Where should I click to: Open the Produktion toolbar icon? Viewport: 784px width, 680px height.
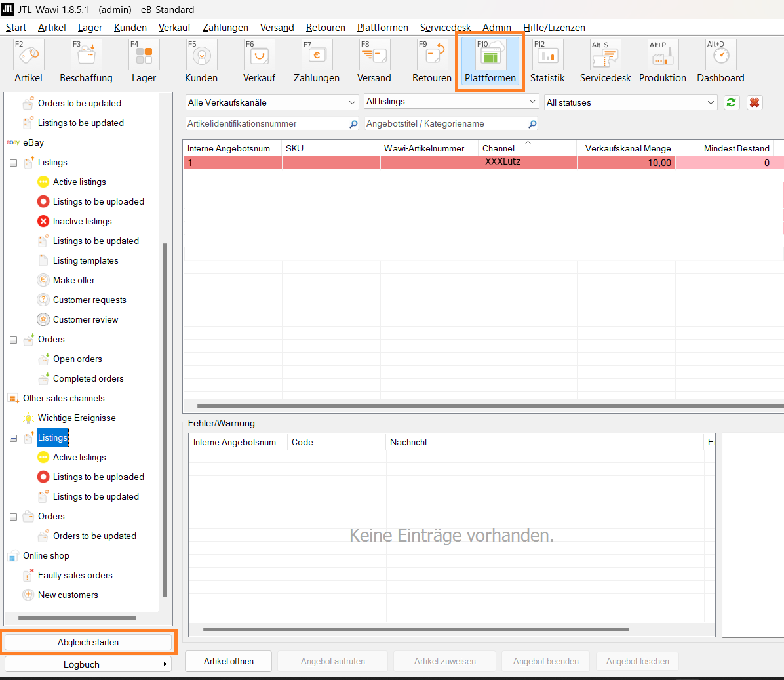662,56
